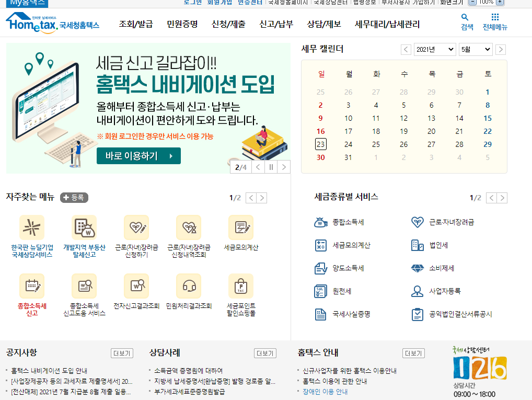This screenshot has height=400, width=532.
Task: Open 신규사업자를 위한 홈택스 이용안내
Action: pyautogui.click(x=350, y=371)
